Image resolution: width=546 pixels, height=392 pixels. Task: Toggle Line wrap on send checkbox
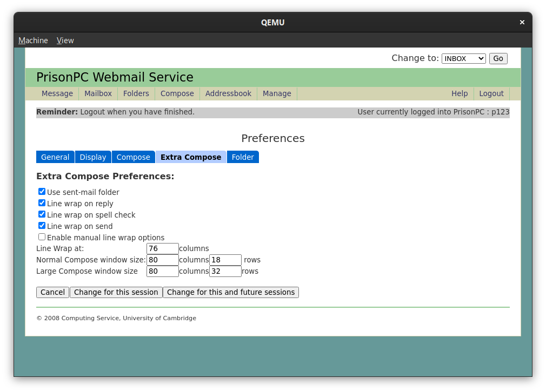tap(42, 225)
